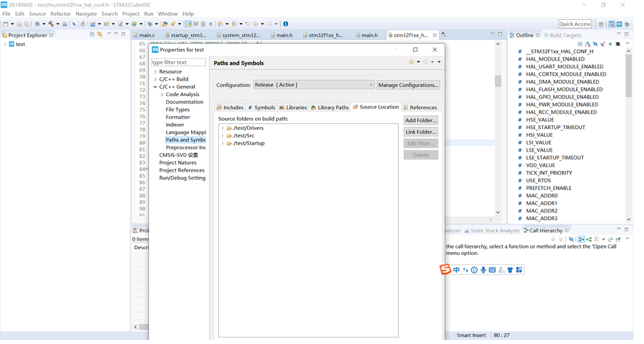644x344 pixels.
Task: Click the Sogou skin shirt icon
Action: [510, 270]
